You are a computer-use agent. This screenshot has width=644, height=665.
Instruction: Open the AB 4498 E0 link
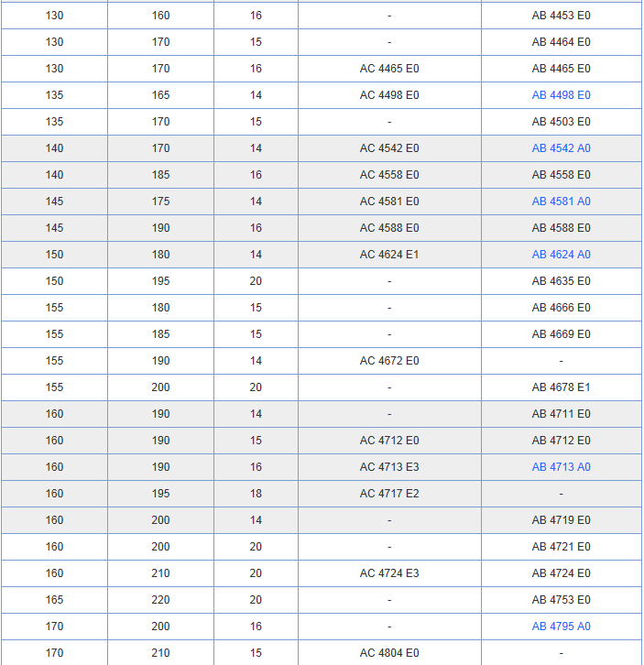[561, 95]
